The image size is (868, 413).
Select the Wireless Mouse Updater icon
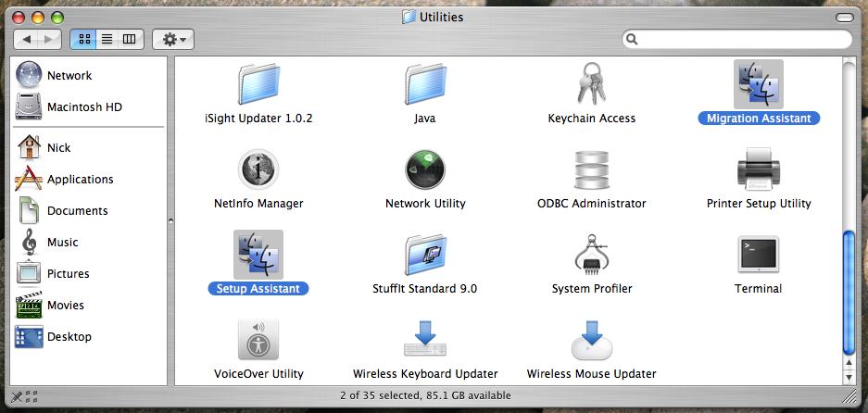(x=592, y=339)
